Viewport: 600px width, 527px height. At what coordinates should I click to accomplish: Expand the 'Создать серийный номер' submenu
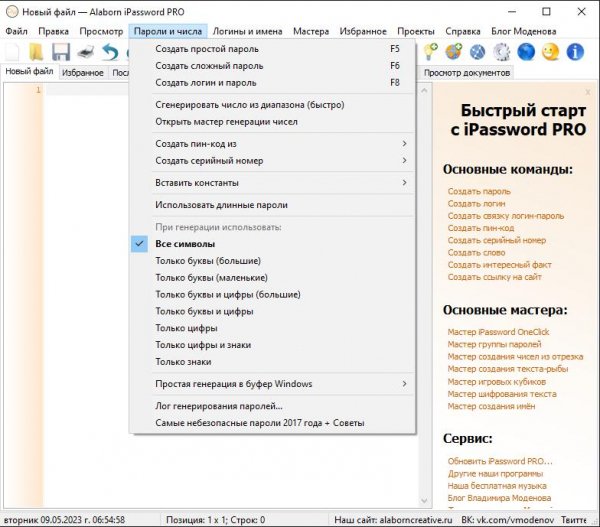point(273,160)
